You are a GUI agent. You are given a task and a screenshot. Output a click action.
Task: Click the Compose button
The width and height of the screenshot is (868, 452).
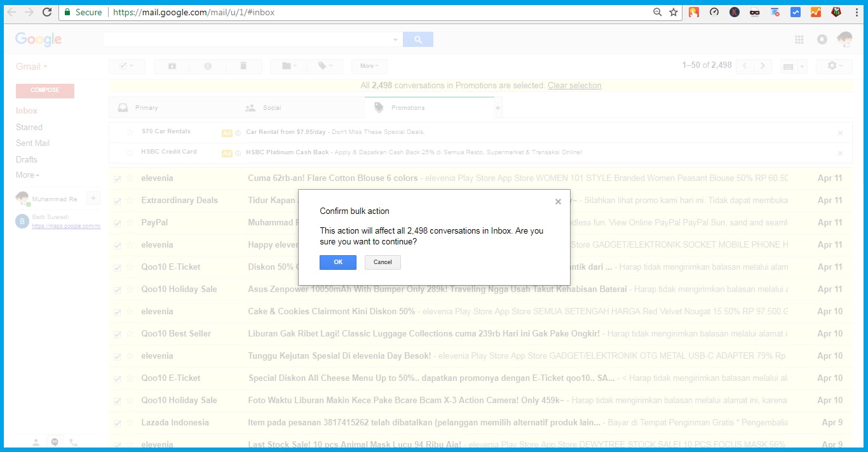pyautogui.click(x=45, y=91)
